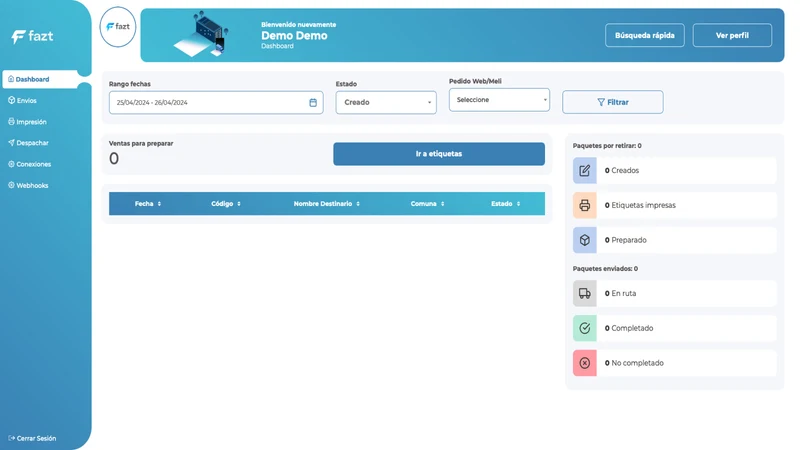
Task: Sort table by Fecha column
Action: click(148, 204)
